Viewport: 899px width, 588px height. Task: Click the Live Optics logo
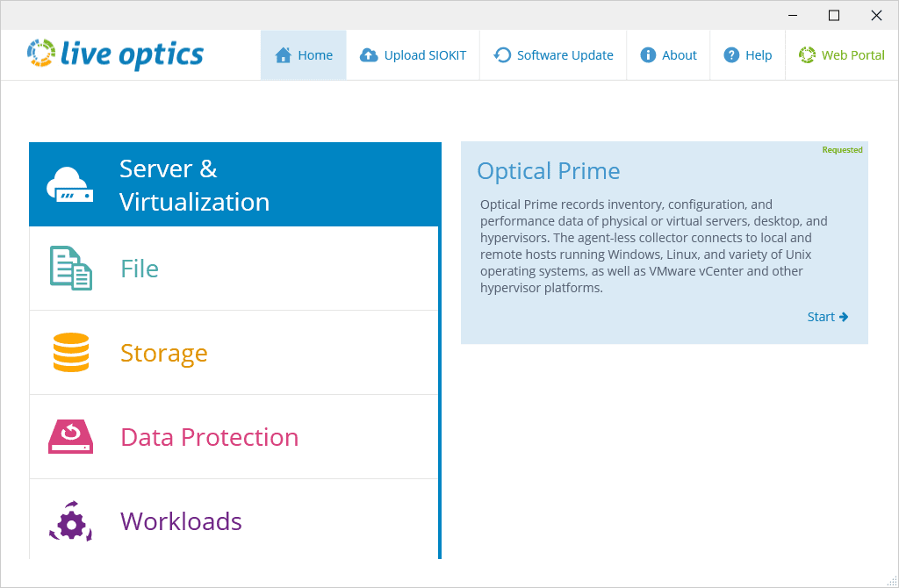click(x=115, y=54)
